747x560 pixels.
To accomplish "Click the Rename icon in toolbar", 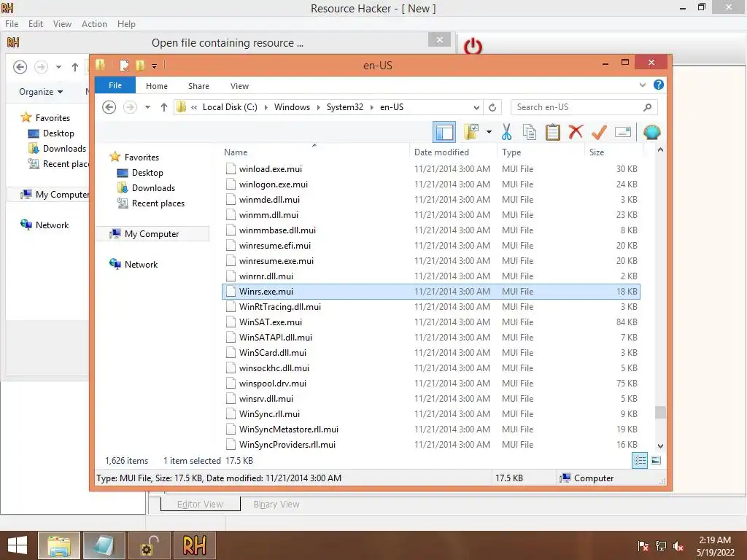I will [623, 132].
